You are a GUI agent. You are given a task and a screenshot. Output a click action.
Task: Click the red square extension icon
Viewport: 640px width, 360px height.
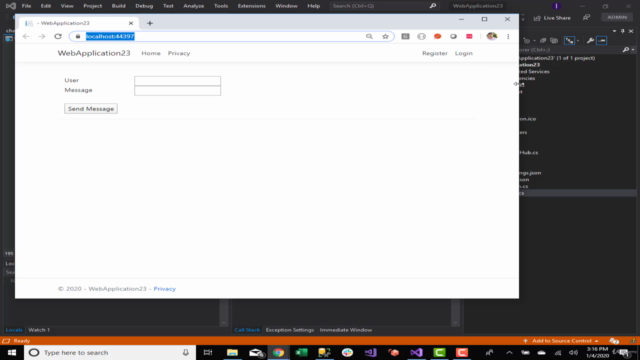(x=469, y=36)
